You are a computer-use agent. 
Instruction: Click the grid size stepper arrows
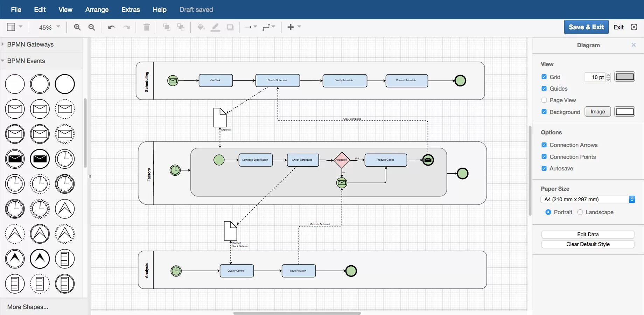(x=608, y=77)
